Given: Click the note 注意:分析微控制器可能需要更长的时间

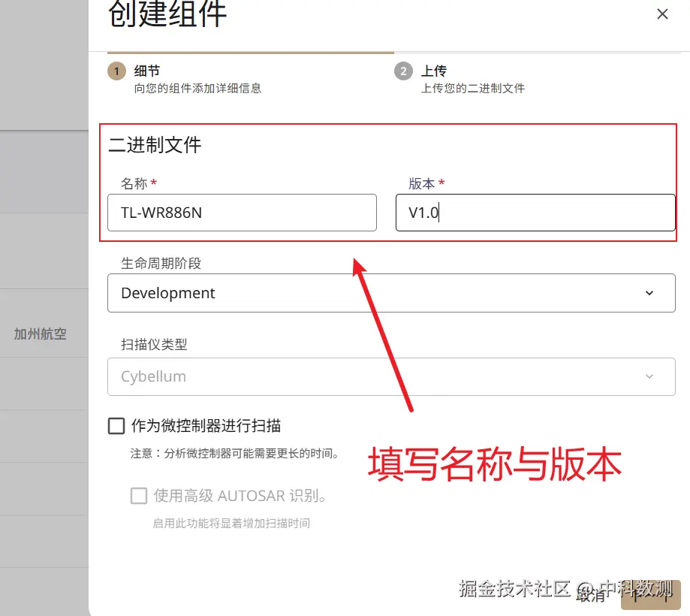Looking at the screenshot, I should (234, 454).
